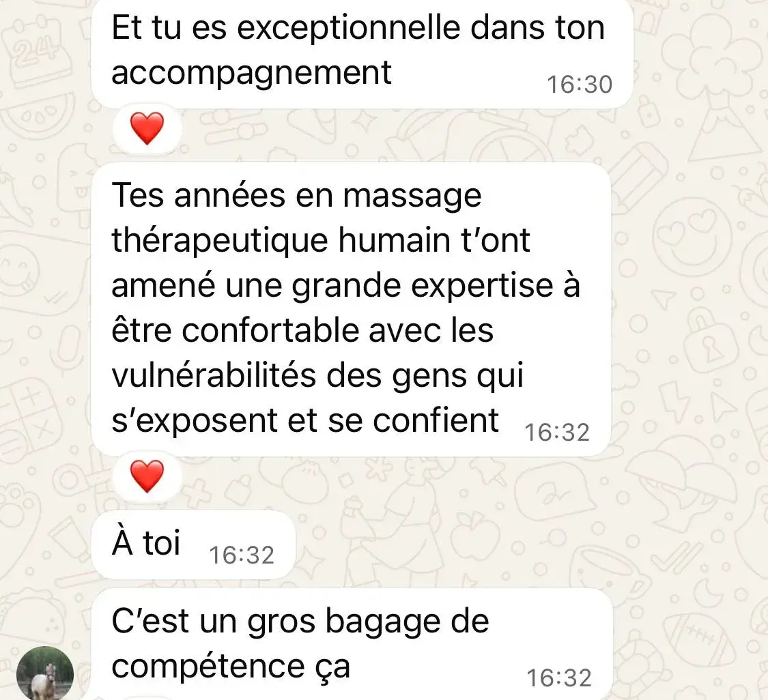Viewport: 768px width, 700px height.
Task: Click the 16:30 timestamp on the first message
Action: click(x=580, y=85)
